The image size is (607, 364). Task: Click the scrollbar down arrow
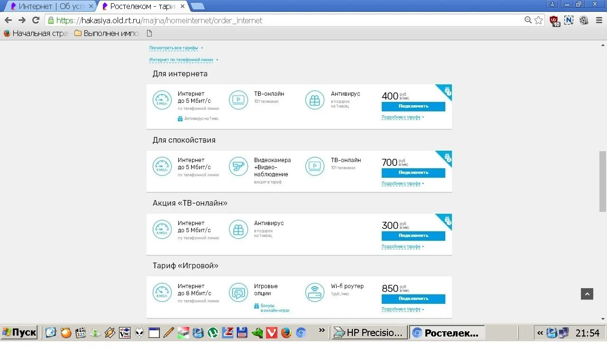tap(603, 319)
